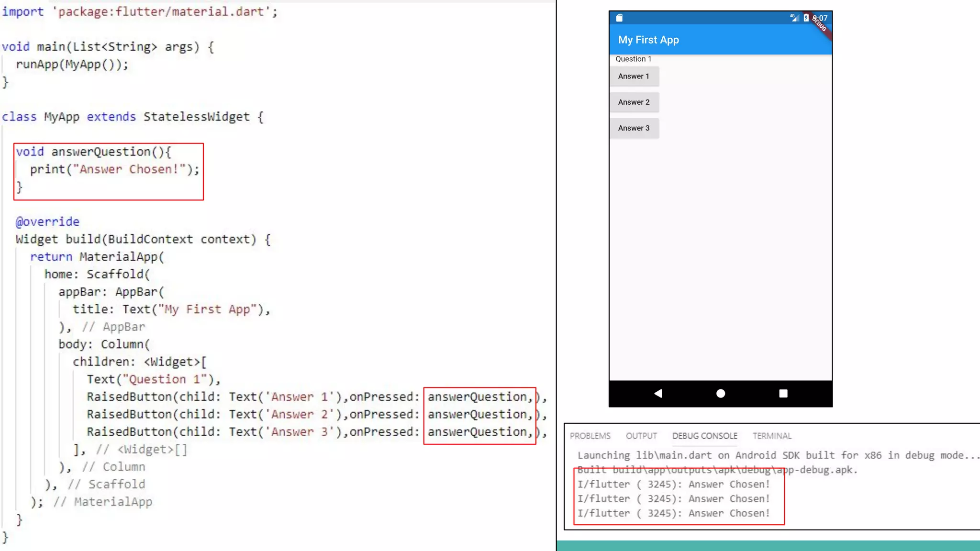Switch to the PROBLEMS tab

pos(590,436)
